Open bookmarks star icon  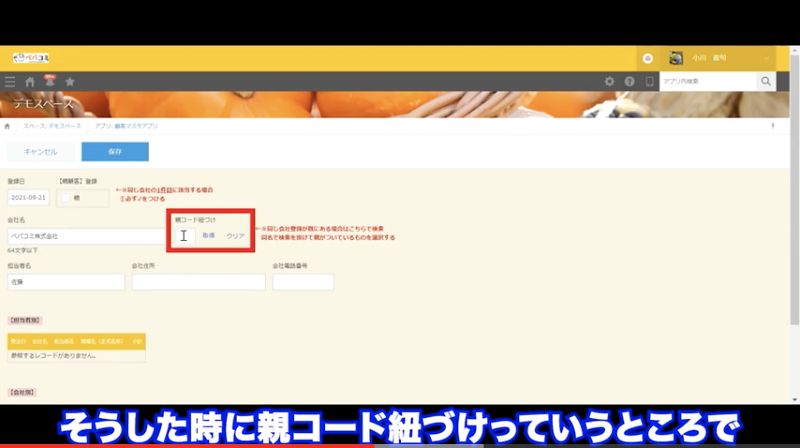coord(70,82)
